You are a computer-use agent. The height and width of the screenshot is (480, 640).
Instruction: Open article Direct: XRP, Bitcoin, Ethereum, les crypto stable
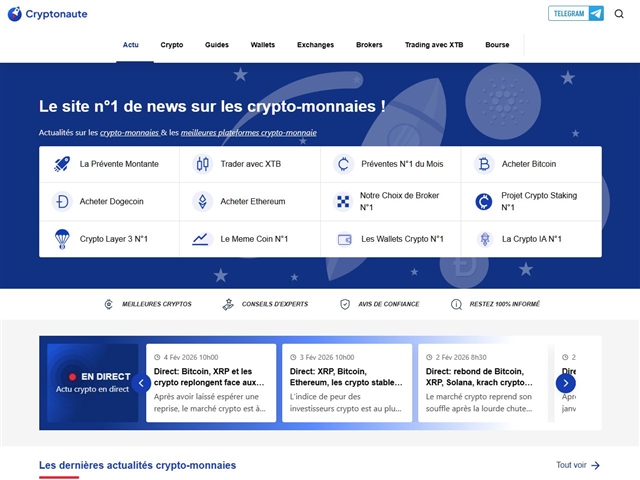[346, 377]
